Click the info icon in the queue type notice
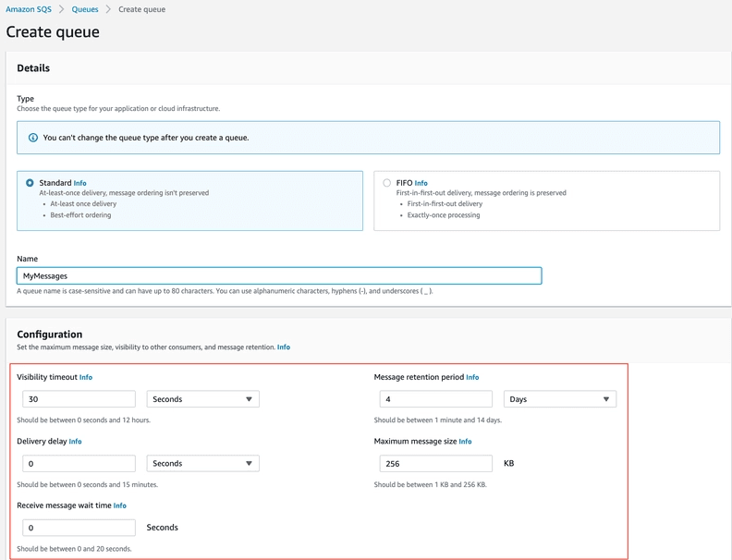732x560 pixels. [33, 138]
